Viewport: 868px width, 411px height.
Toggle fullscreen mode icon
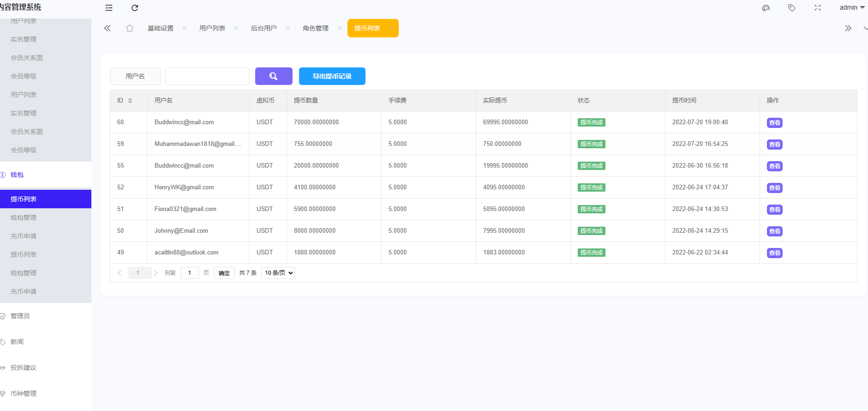click(818, 8)
